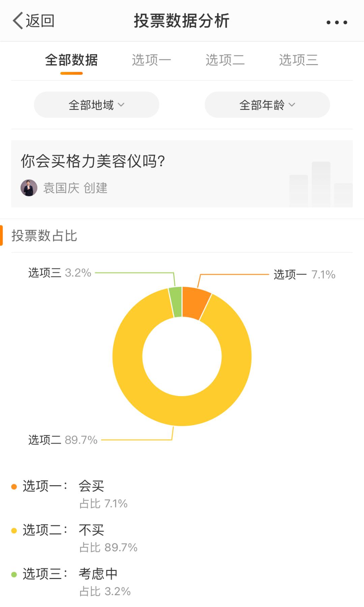Click the green 选项三 donut slice
Image resolution: width=364 pixels, height=607 pixels.
pos(176,302)
